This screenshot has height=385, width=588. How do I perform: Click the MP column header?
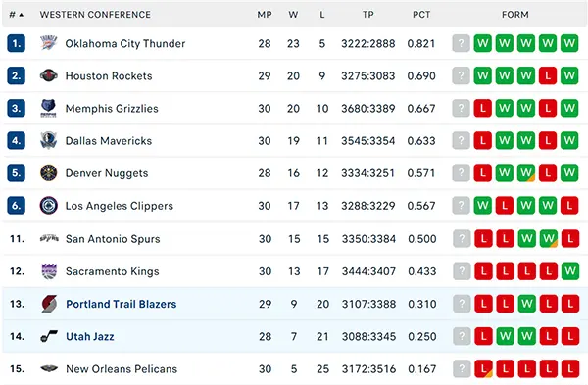point(265,15)
